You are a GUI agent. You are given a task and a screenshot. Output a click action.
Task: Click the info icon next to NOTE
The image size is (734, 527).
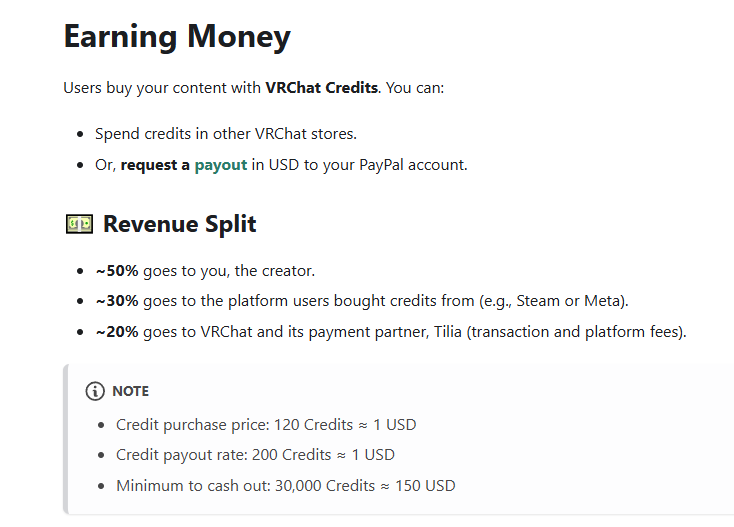[x=95, y=391]
